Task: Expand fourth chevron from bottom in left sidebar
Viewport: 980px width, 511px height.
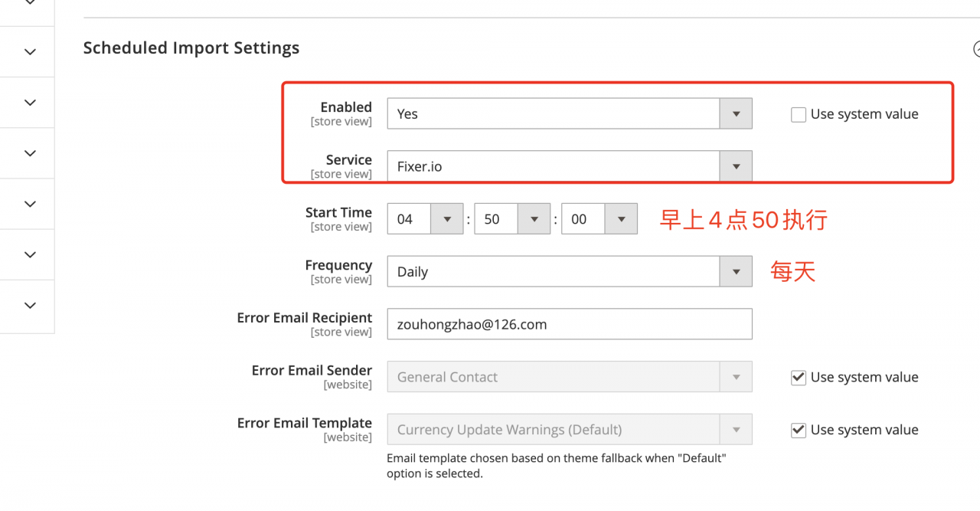Action: [x=30, y=153]
